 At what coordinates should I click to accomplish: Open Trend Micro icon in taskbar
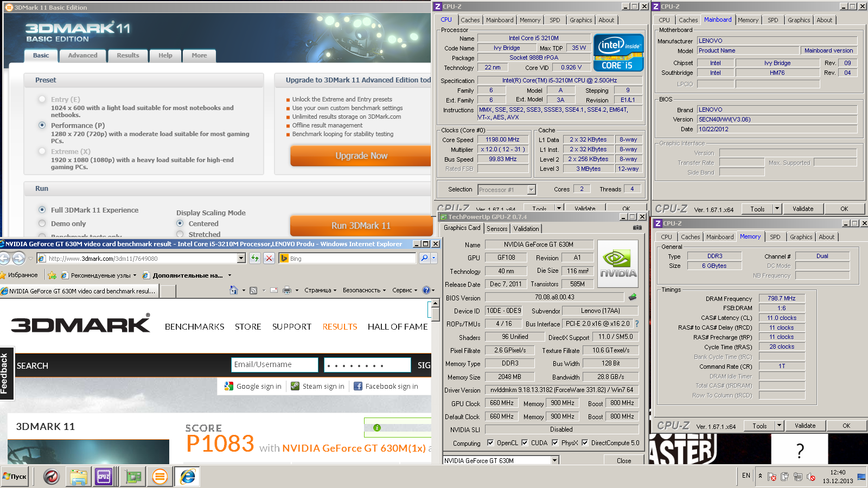[x=52, y=477]
